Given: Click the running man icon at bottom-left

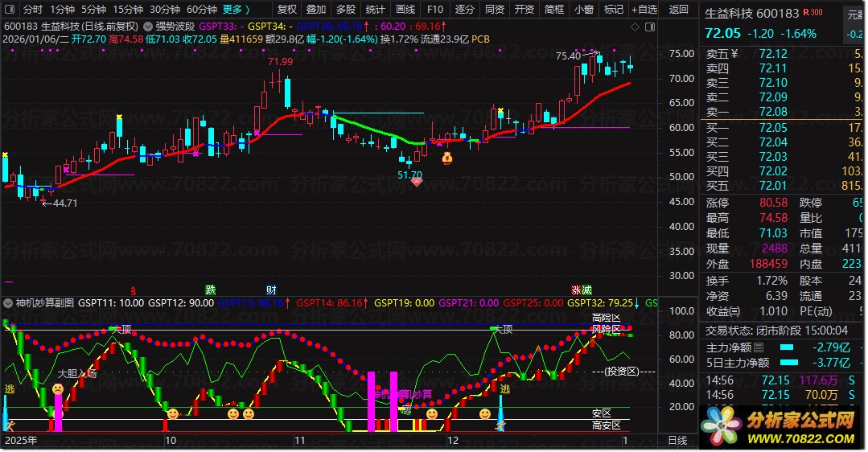Looking at the screenshot, I should [10, 425].
